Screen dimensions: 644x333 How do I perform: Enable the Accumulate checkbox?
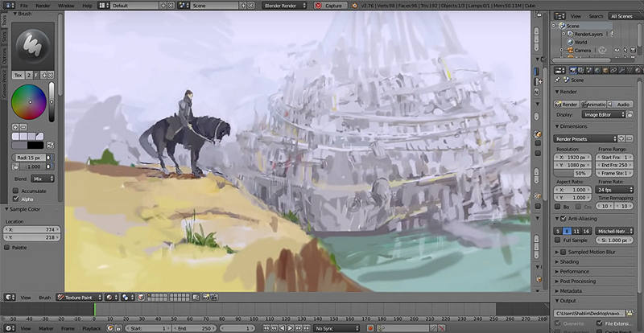click(x=16, y=191)
